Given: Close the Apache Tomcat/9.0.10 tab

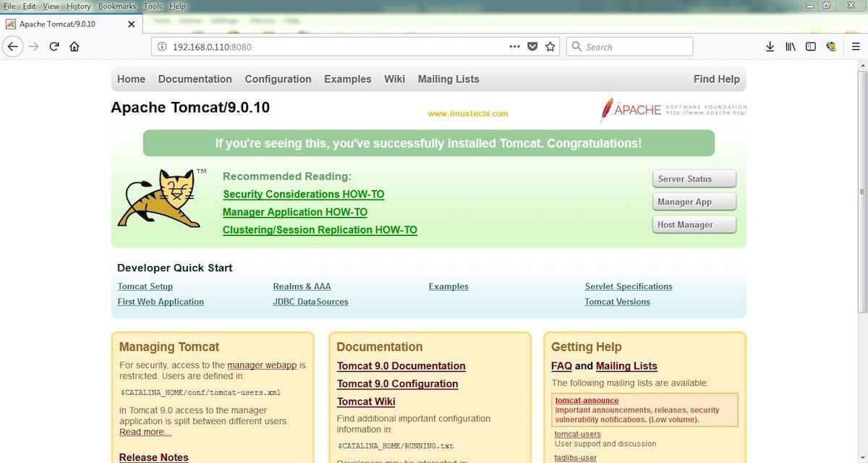Looking at the screenshot, I should pyautogui.click(x=131, y=24).
